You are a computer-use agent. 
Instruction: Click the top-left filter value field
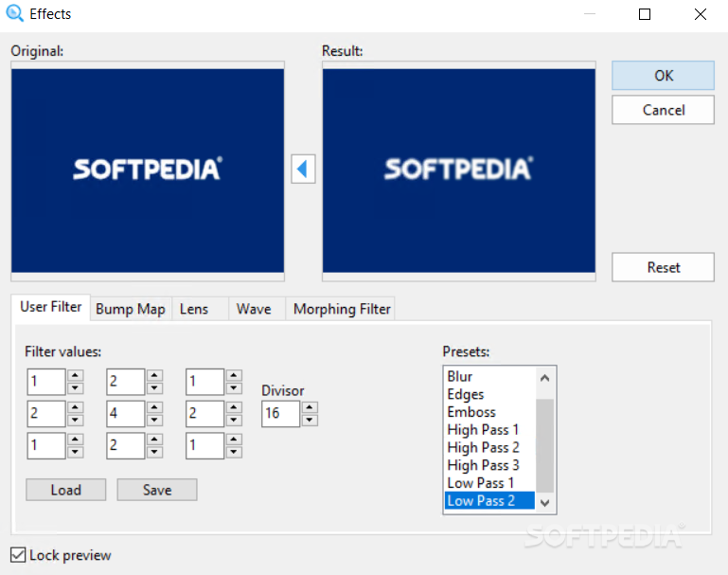[x=46, y=382]
